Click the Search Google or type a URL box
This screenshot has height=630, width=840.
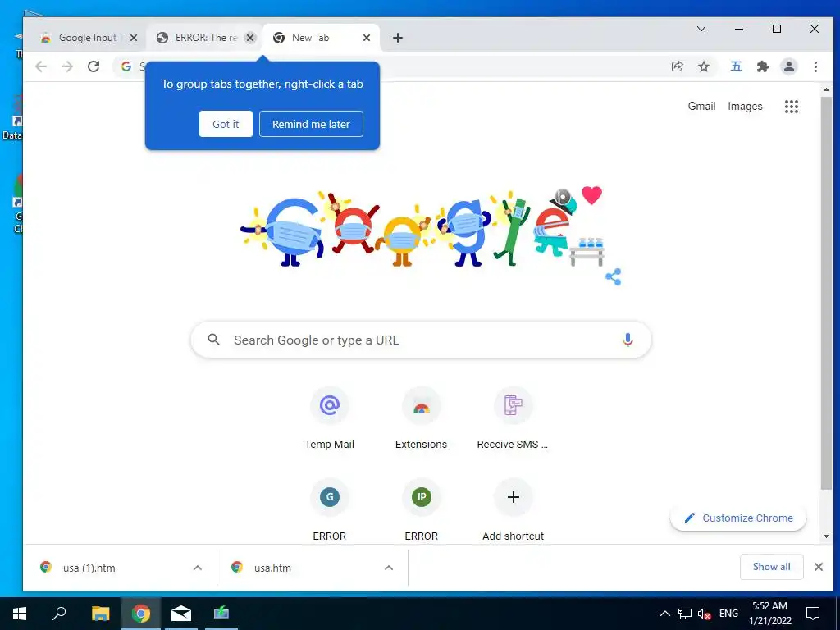point(421,340)
